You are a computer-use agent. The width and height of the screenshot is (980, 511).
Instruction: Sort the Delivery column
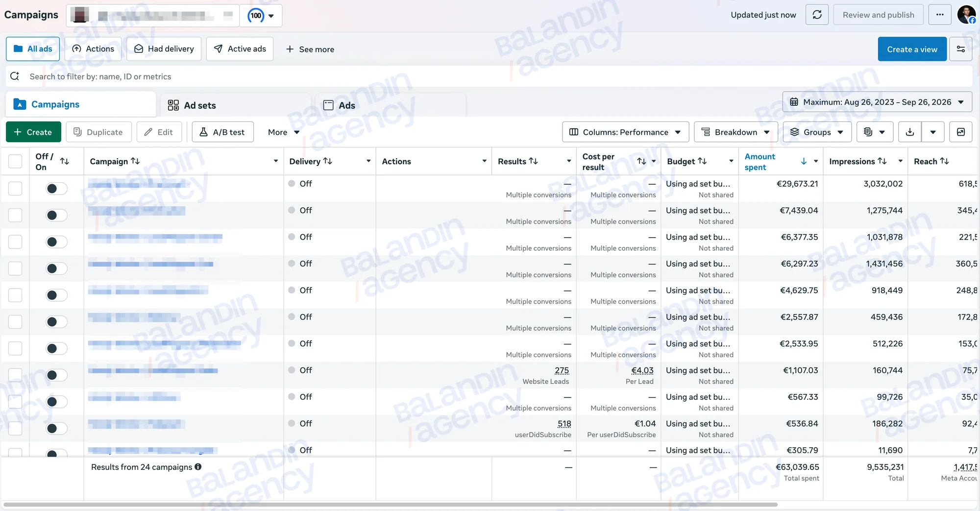point(328,161)
